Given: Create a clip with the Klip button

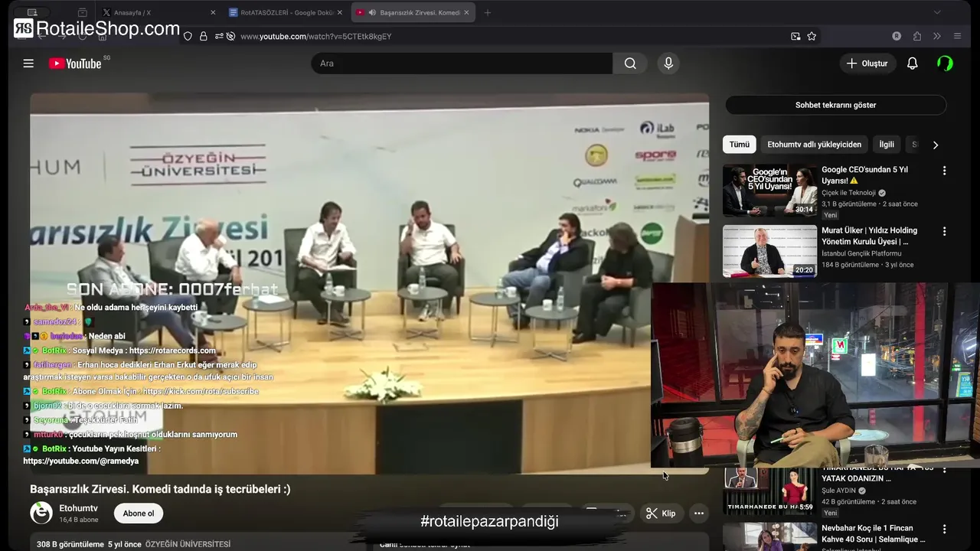Looking at the screenshot, I should point(661,514).
